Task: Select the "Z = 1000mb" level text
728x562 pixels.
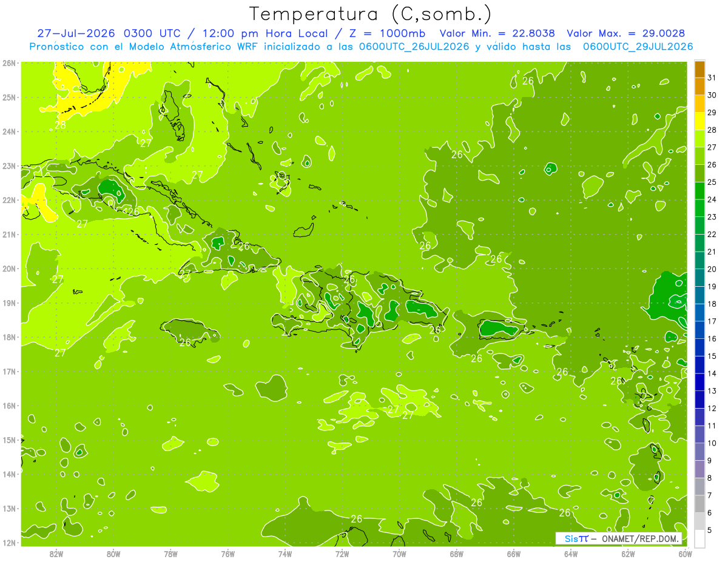Action: click(x=387, y=33)
